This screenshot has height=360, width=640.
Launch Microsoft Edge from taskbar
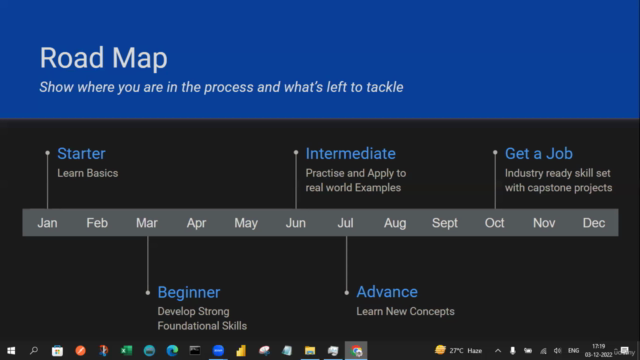(172, 351)
